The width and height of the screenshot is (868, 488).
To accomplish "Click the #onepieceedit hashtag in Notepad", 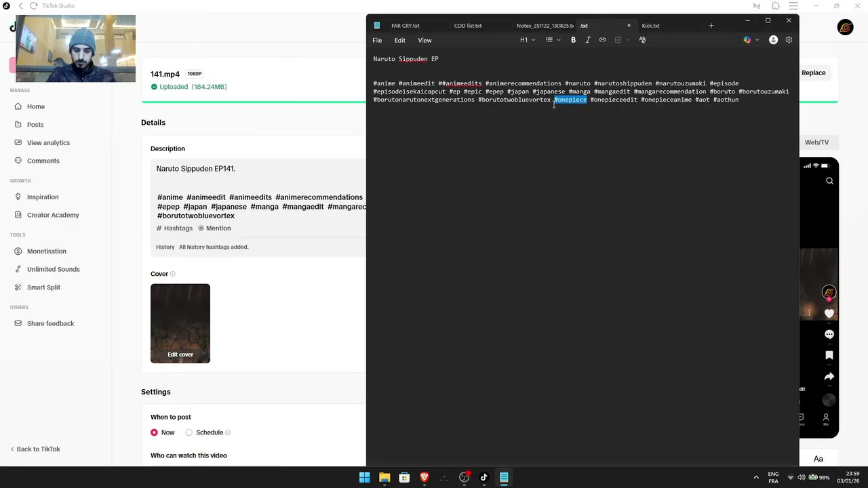I will [x=614, y=100].
